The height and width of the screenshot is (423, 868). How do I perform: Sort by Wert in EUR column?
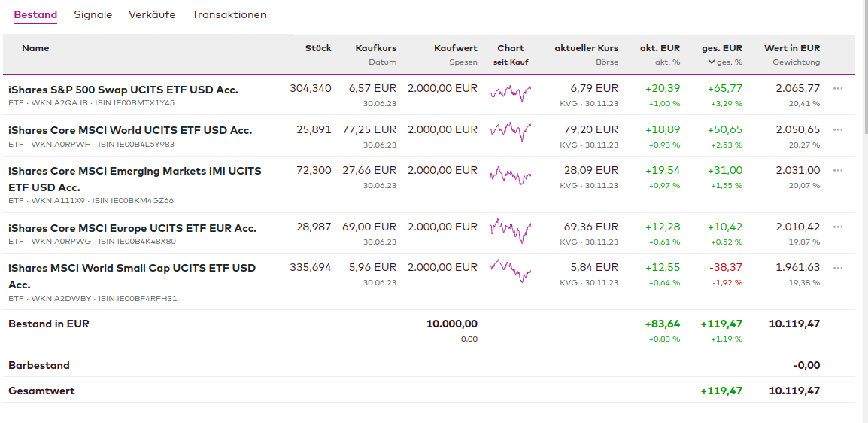pyautogui.click(x=792, y=48)
